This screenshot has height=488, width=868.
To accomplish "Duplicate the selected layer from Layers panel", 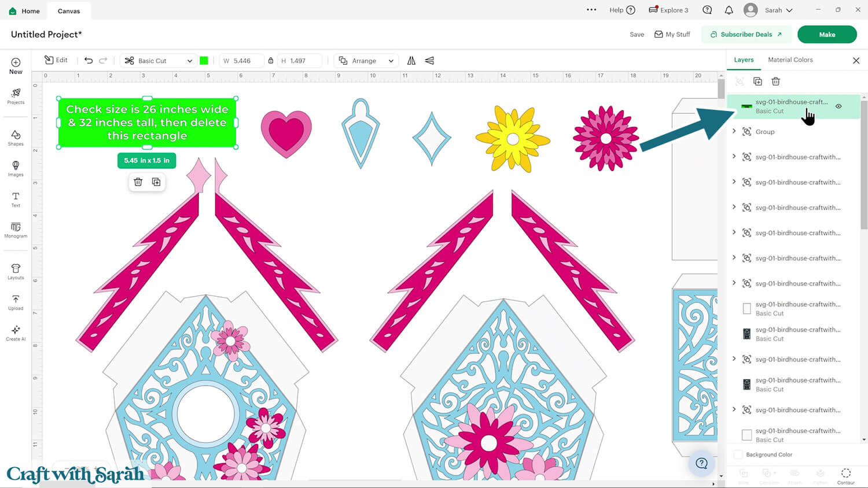I will (x=757, y=82).
